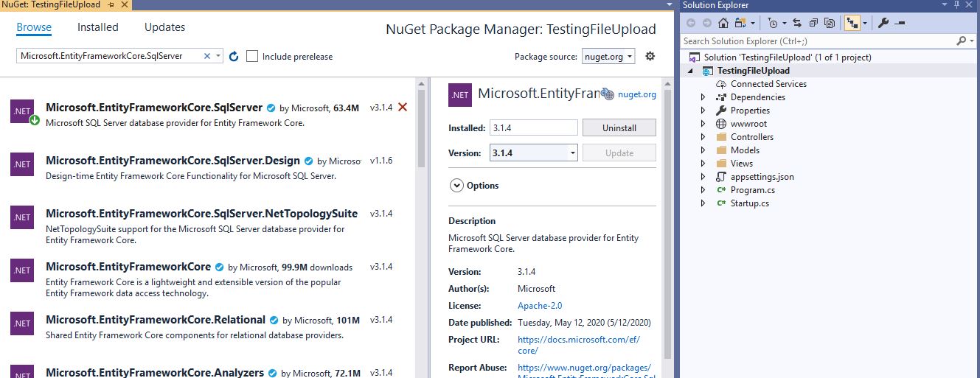Select Startup.cs in Solution Explorer
The width and height of the screenshot is (980, 378).
tap(749, 203)
